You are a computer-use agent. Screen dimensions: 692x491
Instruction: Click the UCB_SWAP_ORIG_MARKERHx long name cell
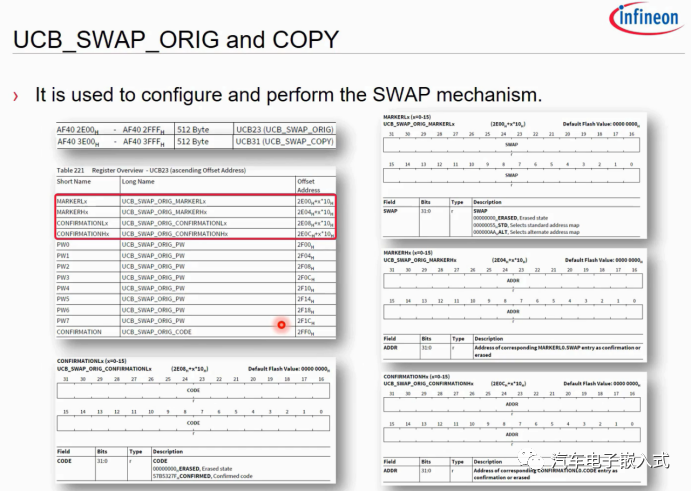[x=164, y=212]
